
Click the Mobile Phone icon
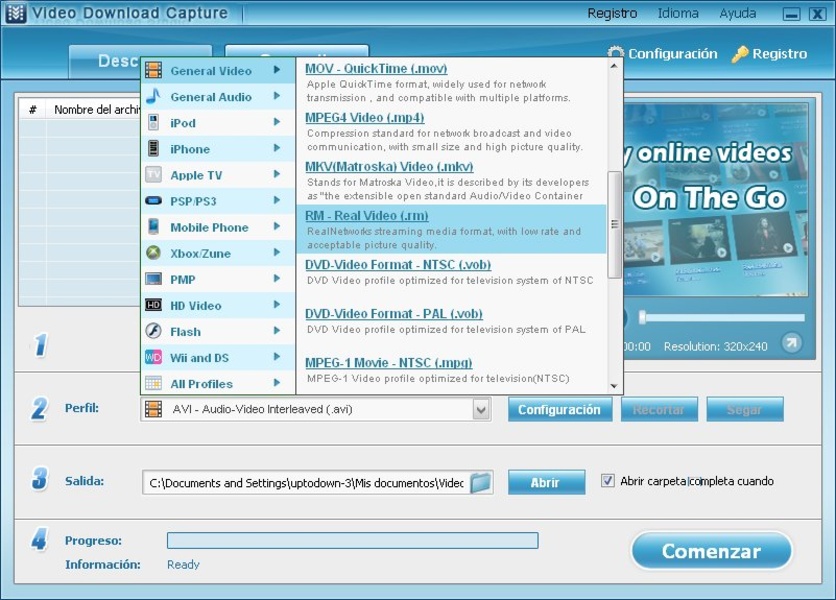tap(154, 227)
